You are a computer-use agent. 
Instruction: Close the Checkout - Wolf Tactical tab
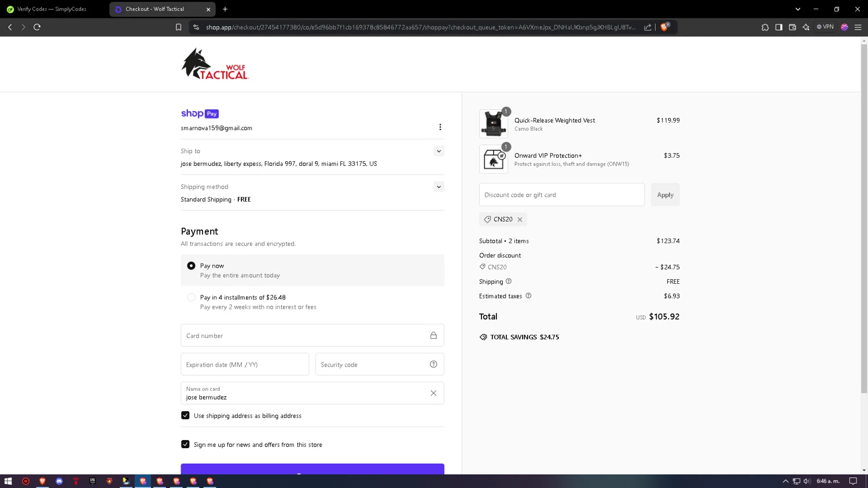(208, 9)
